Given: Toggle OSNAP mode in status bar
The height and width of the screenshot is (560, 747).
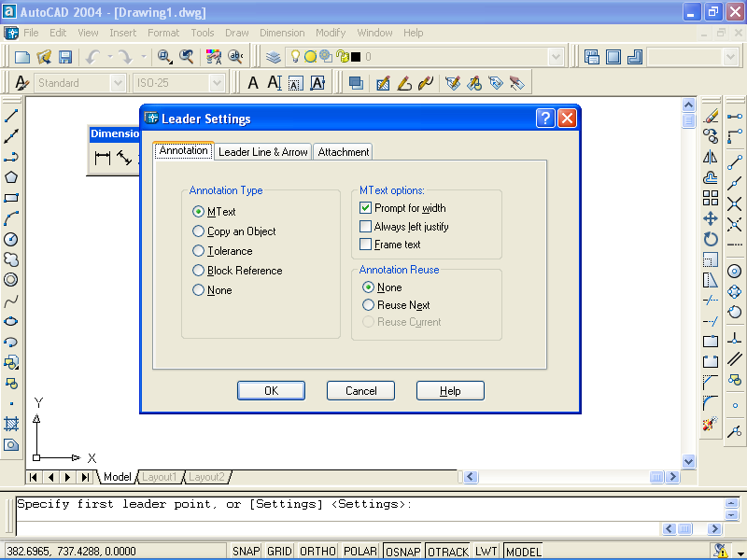Looking at the screenshot, I should pos(402,552).
